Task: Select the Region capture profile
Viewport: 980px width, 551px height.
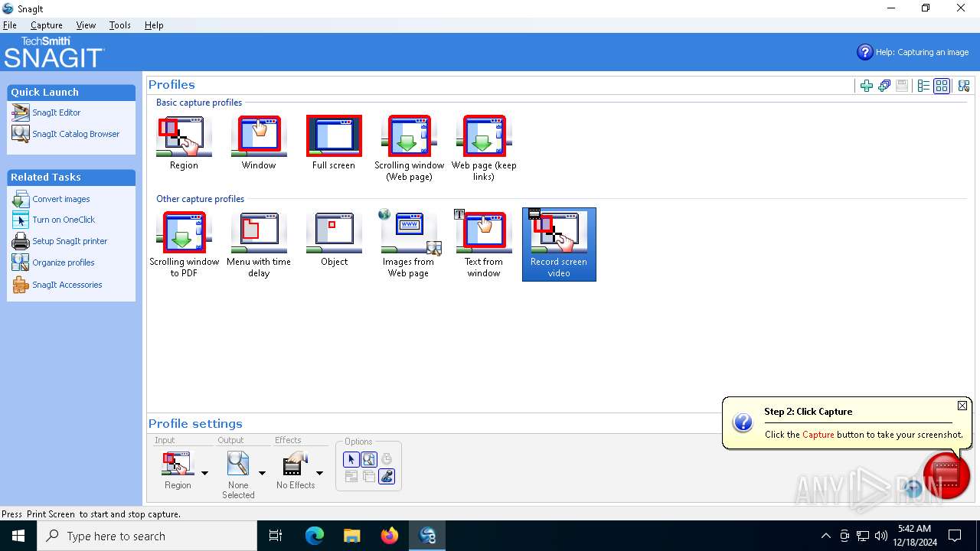Action: (184, 144)
